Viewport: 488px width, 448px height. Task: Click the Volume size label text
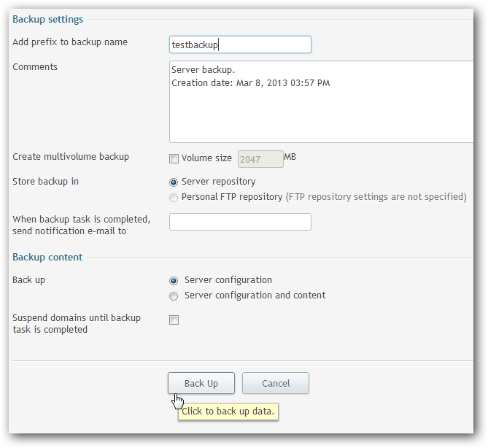(206, 158)
